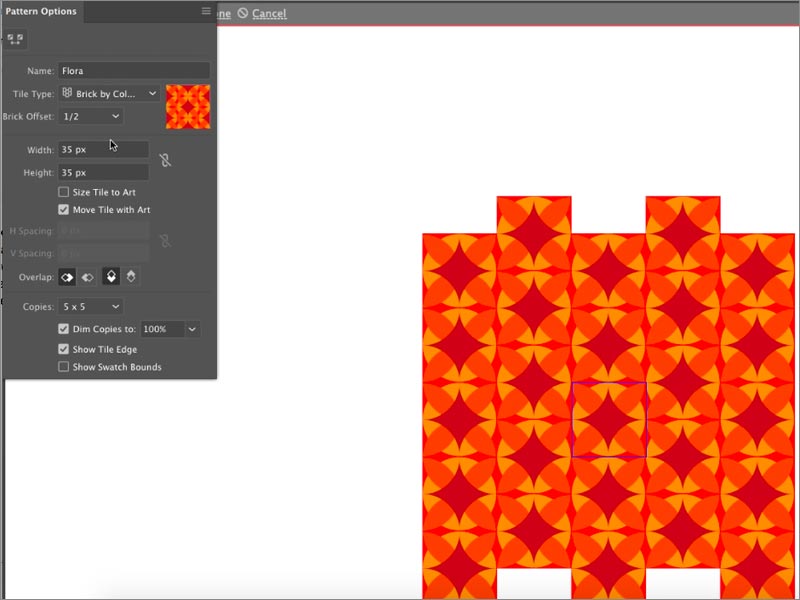Click the Cancel circle icon in top bar
The height and width of the screenshot is (600, 800).
[x=242, y=13]
